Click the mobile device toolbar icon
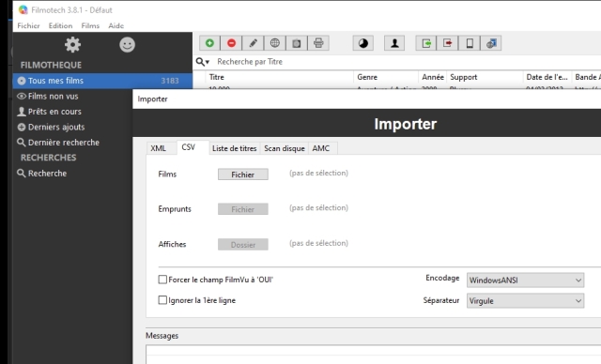The height and width of the screenshot is (364, 601). (470, 43)
